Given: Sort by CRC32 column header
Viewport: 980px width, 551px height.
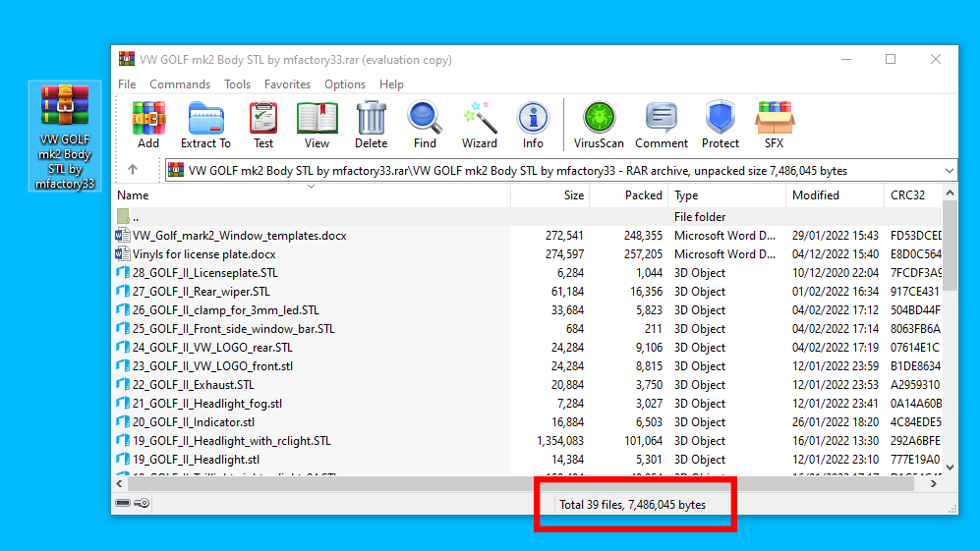Looking at the screenshot, I should coord(913,195).
